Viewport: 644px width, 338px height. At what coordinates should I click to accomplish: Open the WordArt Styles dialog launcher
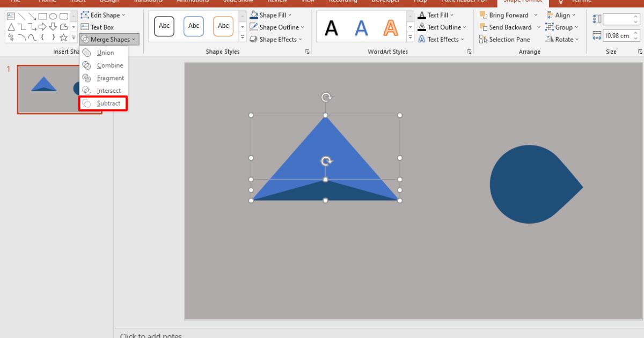[469, 52]
